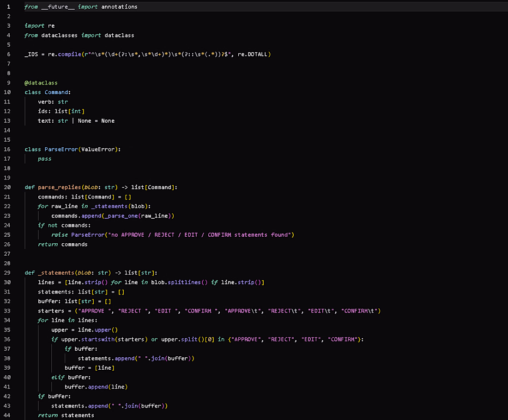Click 'upper = line.upper()' assignment
This screenshot has width=508, height=420.
(85, 330)
